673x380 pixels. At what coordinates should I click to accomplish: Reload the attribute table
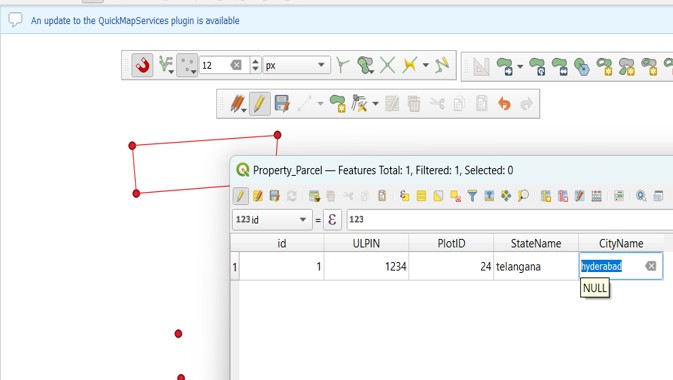pyautogui.click(x=292, y=196)
